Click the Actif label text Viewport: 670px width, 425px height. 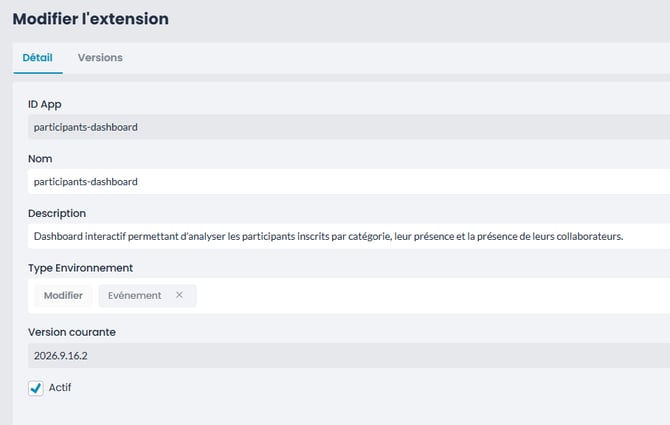tap(60, 387)
